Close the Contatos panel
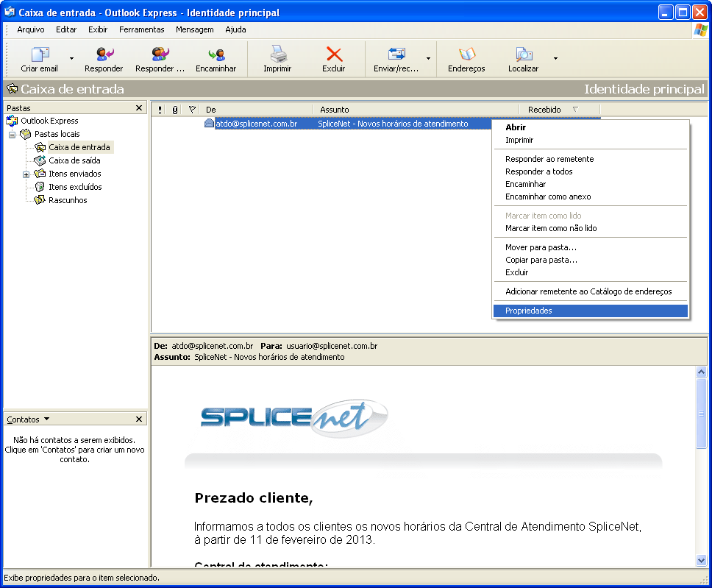712x588 pixels. pyautogui.click(x=139, y=419)
